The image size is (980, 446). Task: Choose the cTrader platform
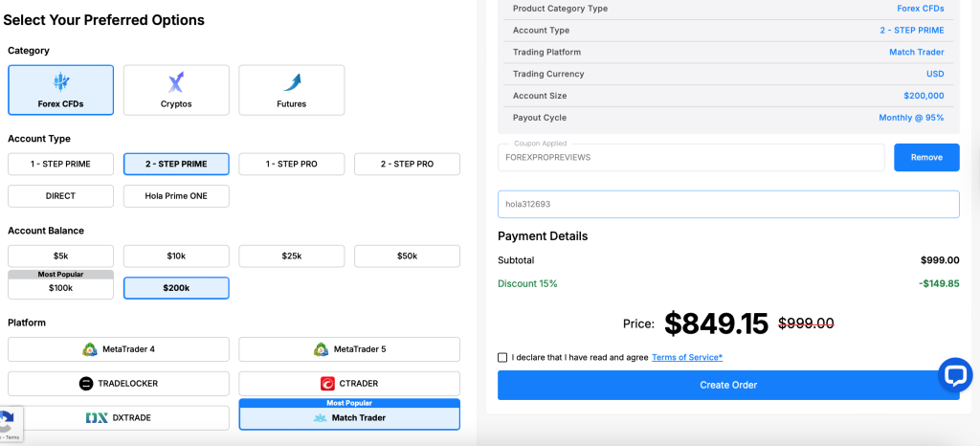349,384
